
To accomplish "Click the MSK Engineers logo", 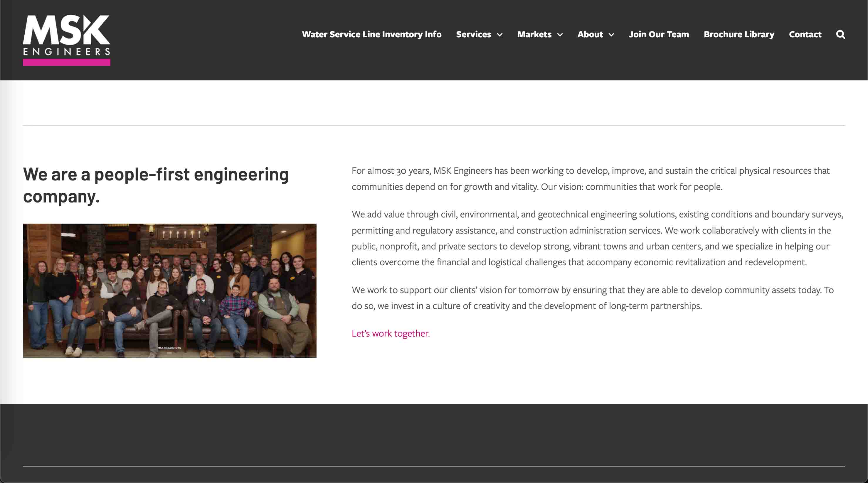I will 66,40.
